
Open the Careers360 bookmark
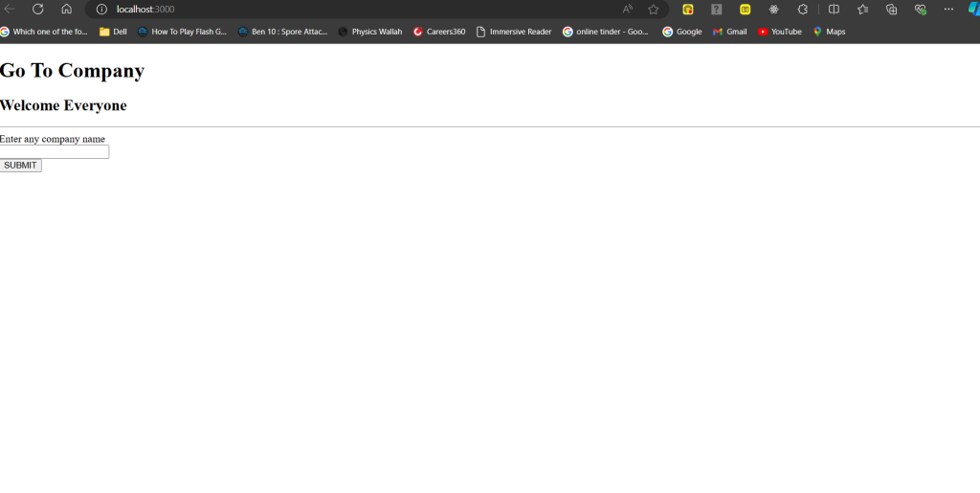pos(439,32)
